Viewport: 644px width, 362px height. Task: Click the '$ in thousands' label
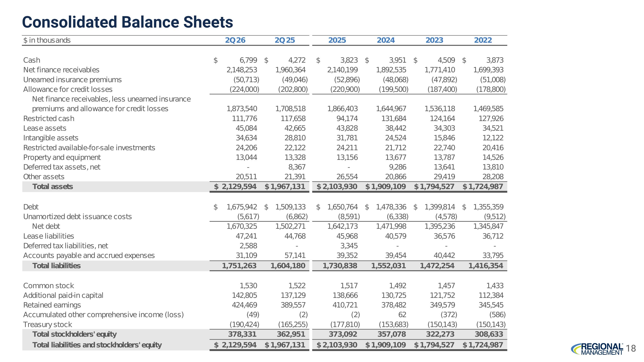[x=47, y=40]
